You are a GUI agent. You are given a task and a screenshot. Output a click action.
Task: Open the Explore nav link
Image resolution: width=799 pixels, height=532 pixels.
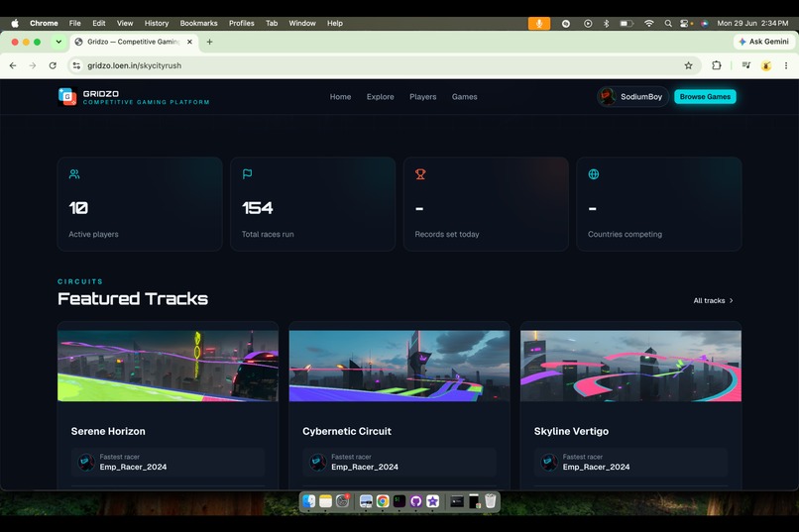(380, 97)
